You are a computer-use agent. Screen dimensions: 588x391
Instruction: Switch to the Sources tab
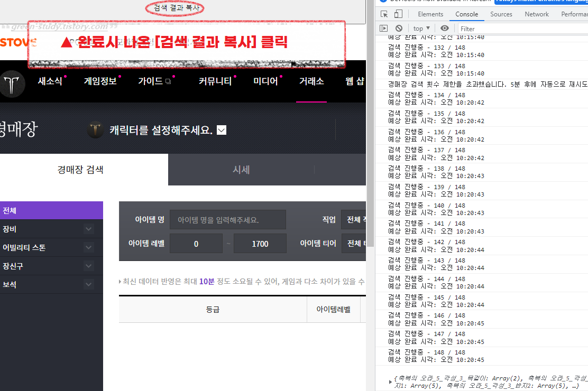(x=501, y=14)
